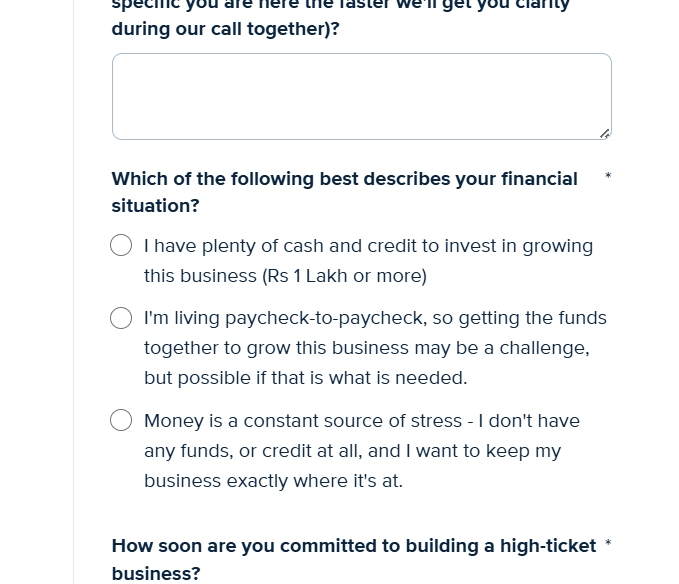Click the 'together to grow this business' line

[x=367, y=348]
